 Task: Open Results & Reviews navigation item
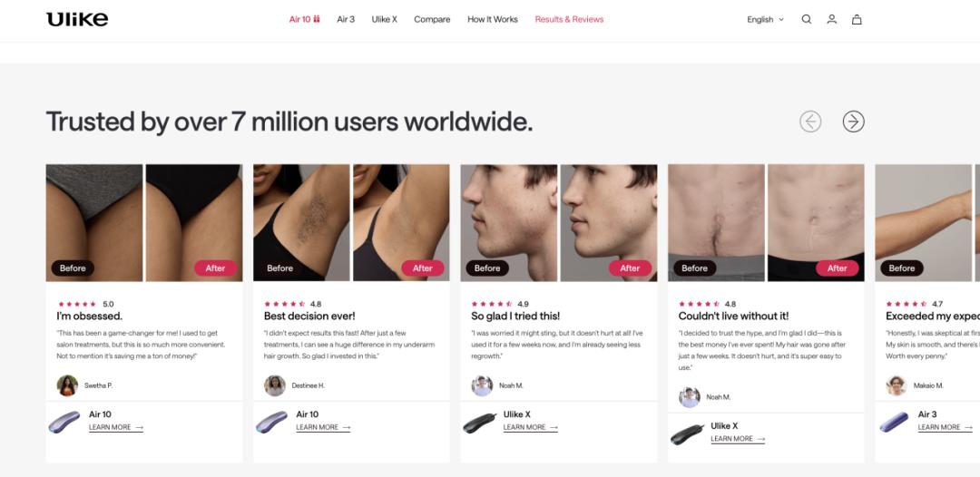569,19
